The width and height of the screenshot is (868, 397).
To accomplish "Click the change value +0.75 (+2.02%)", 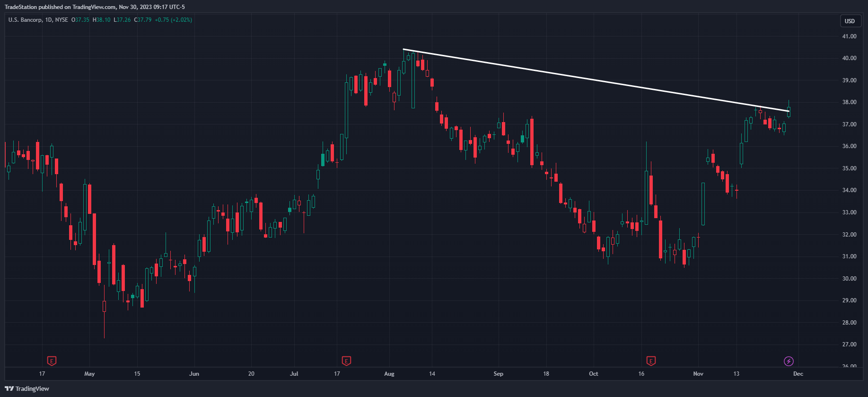I will pos(173,20).
